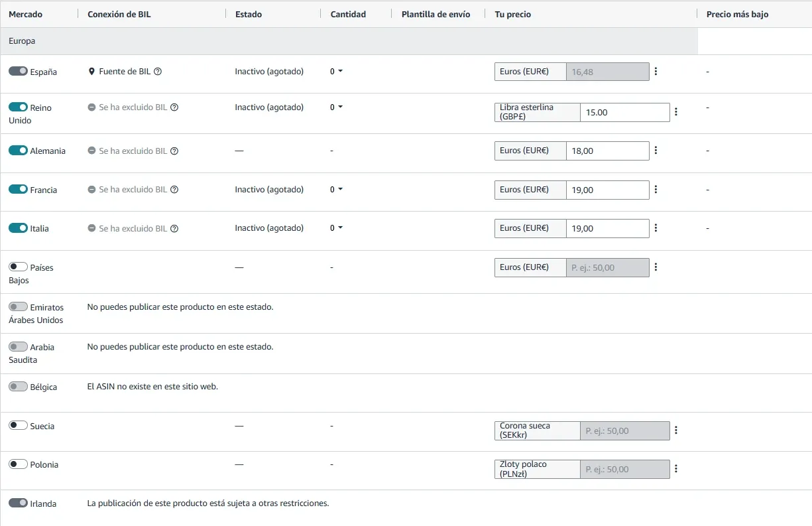Click excluded BIL icon in Reino Unido row
This screenshot has width=812, height=526.
click(92, 107)
